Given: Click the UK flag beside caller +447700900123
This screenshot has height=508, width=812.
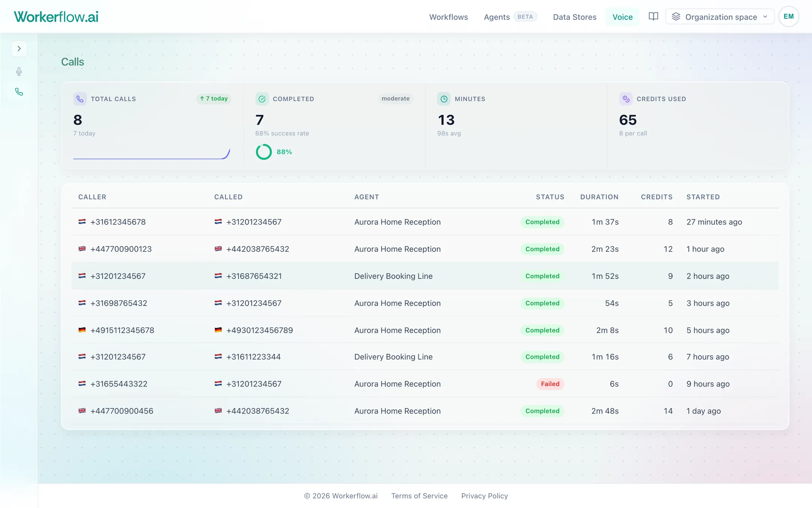Looking at the screenshot, I should coord(82,249).
